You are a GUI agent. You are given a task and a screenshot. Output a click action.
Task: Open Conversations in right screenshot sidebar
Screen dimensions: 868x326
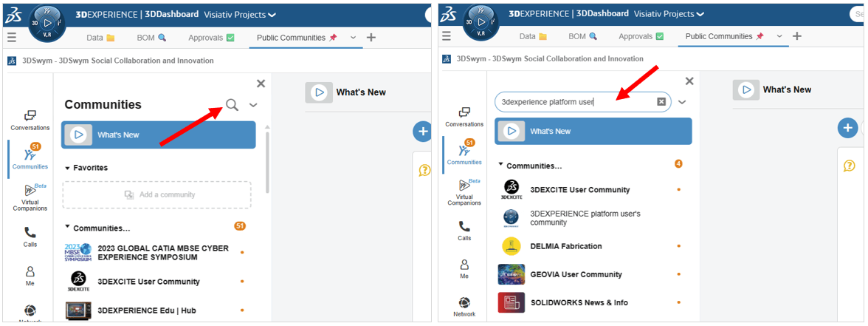pyautogui.click(x=464, y=117)
